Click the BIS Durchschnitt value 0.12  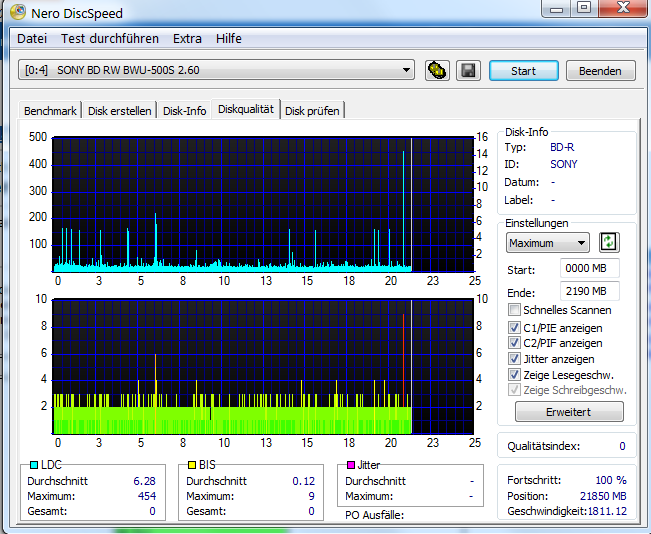pos(303,481)
